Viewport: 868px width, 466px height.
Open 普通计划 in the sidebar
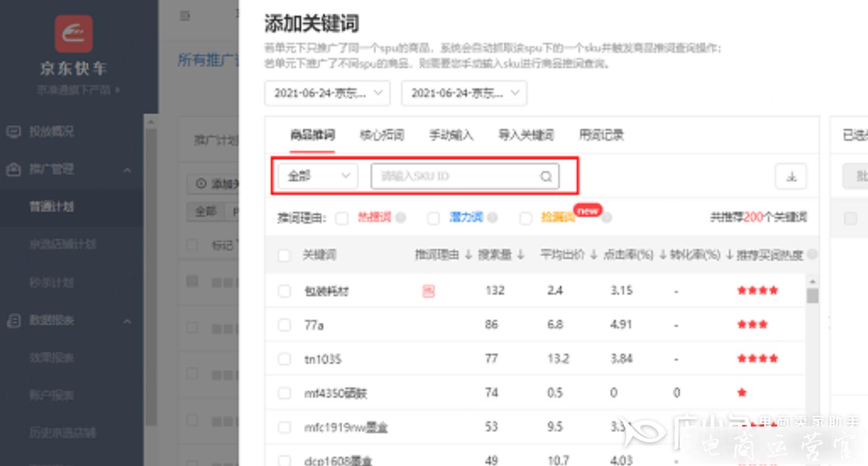pos(51,207)
